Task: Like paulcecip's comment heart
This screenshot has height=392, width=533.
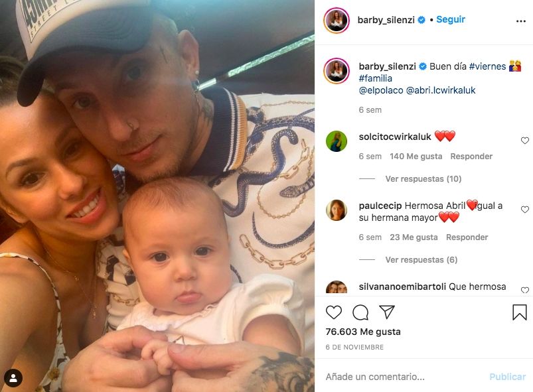Action: pyautogui.click(x=525, y=209)
